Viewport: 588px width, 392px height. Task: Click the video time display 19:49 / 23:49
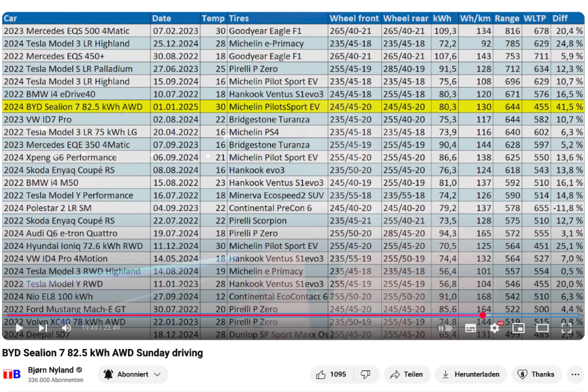[101, 328]
